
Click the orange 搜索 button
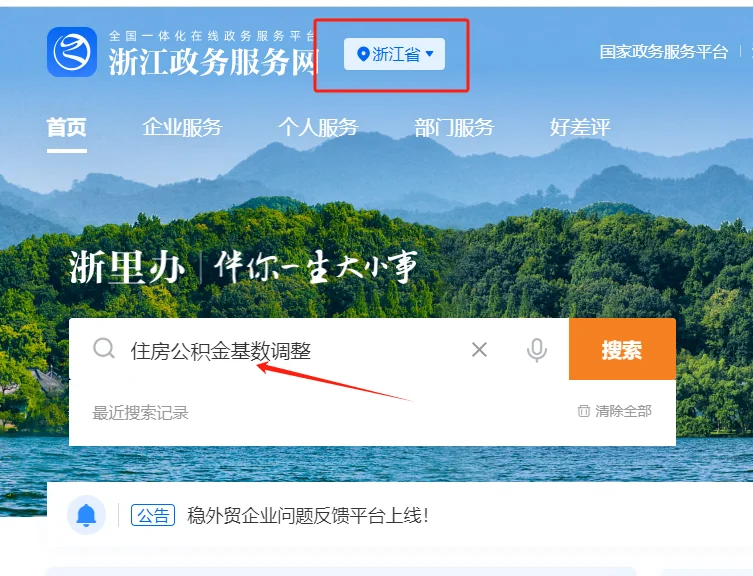tap(622, 349)
